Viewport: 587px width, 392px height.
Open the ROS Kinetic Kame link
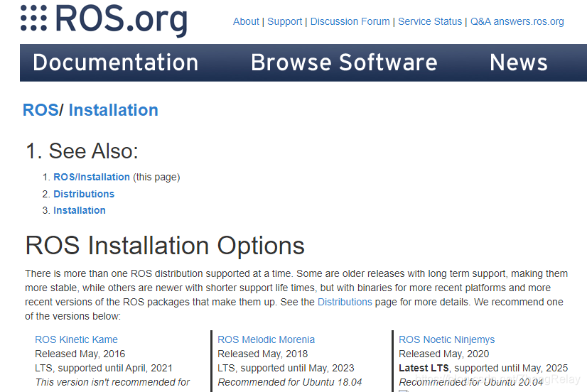coord(76,339)
